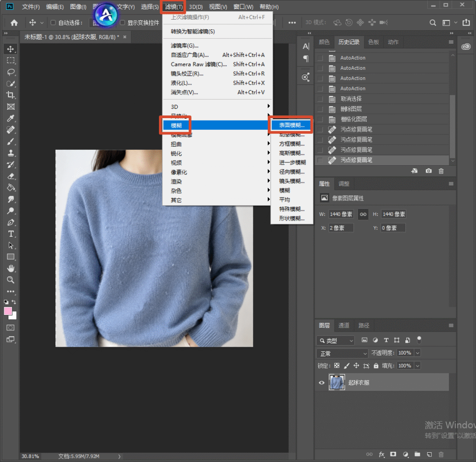The image size is (476, 462).
Task: Toggle layer filtering on/off switch
Action: click(x=419, y=340)
